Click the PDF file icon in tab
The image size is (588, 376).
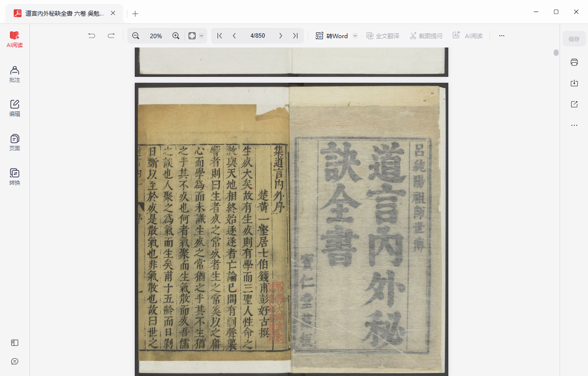click(17, 13)
